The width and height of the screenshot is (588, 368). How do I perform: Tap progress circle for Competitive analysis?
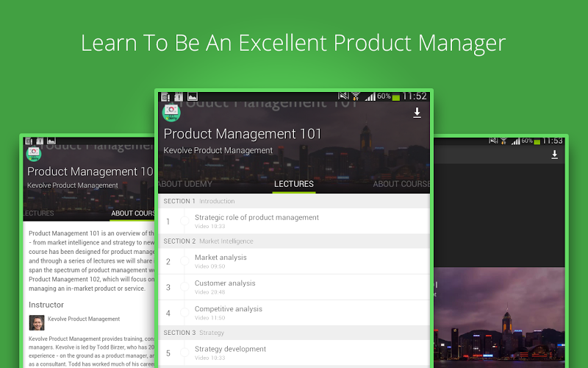184,313
